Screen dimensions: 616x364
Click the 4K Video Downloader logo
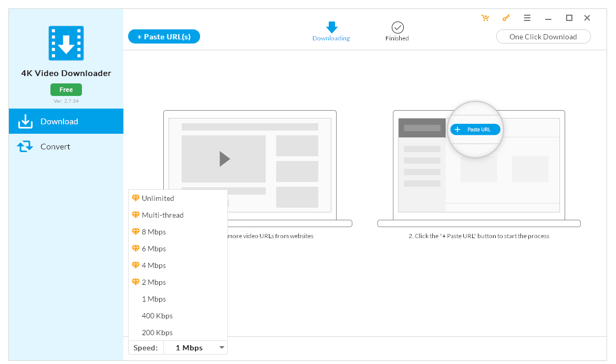click(66, 43)
